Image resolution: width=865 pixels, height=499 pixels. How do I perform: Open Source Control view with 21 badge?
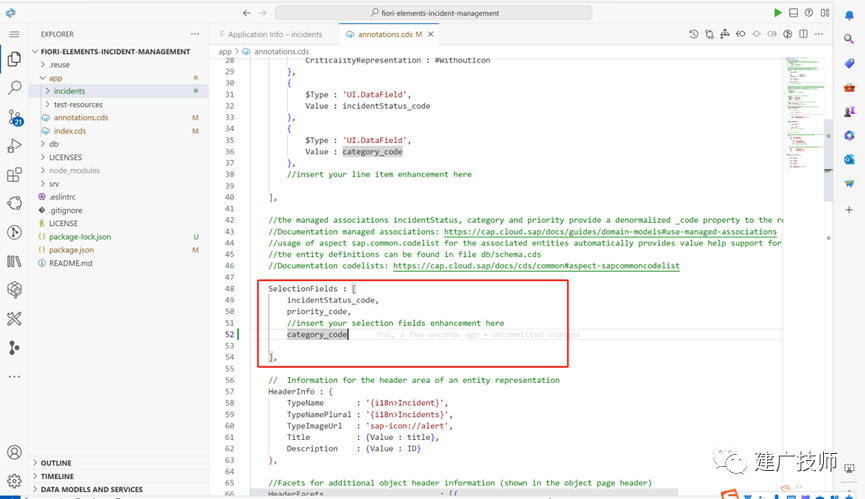tap(14, 117)
